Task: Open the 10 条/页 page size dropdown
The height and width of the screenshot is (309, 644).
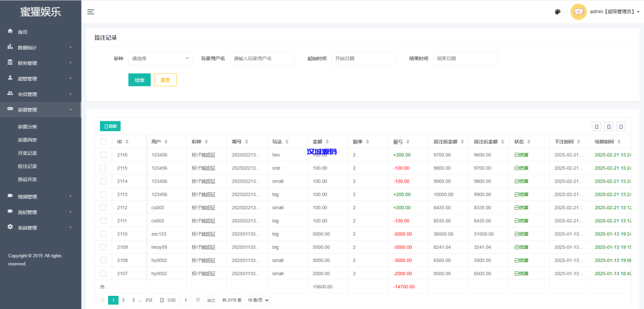Action: tap(258, 300)
